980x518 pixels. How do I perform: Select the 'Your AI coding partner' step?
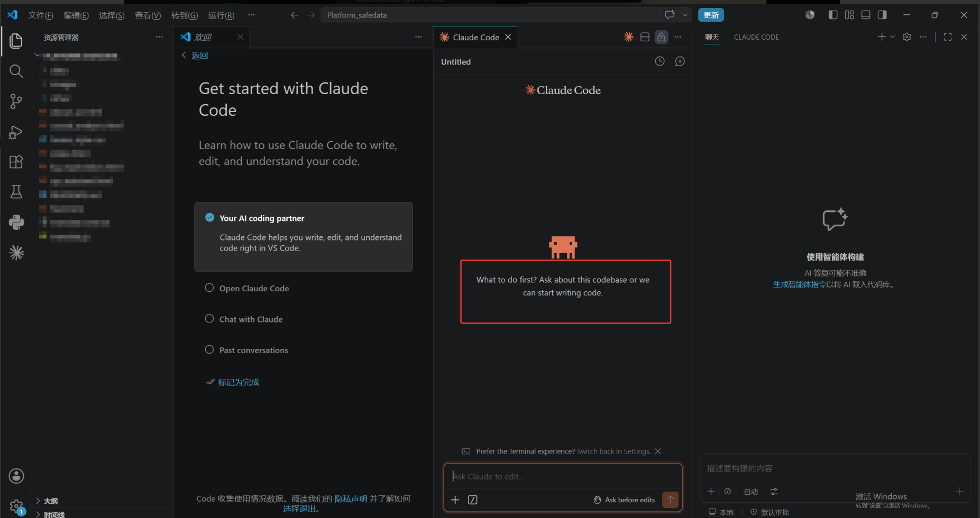click(304, 237)
